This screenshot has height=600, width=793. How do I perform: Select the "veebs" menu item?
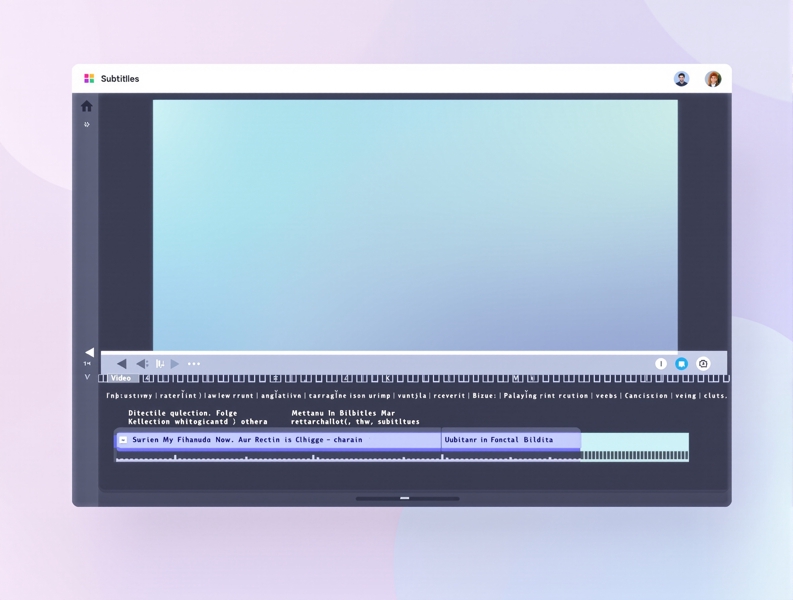click(x=606, y=396)
